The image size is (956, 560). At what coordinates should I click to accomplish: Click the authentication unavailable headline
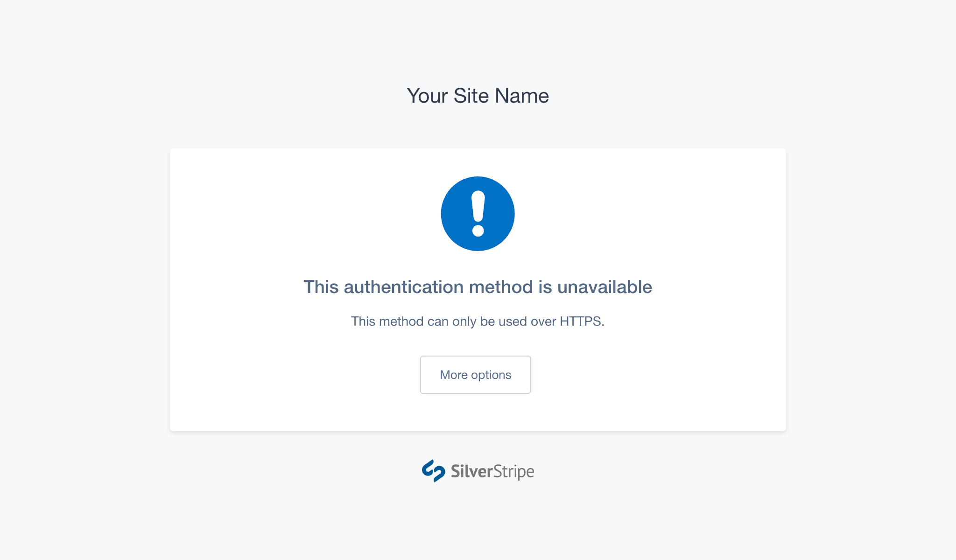[478, 287]
